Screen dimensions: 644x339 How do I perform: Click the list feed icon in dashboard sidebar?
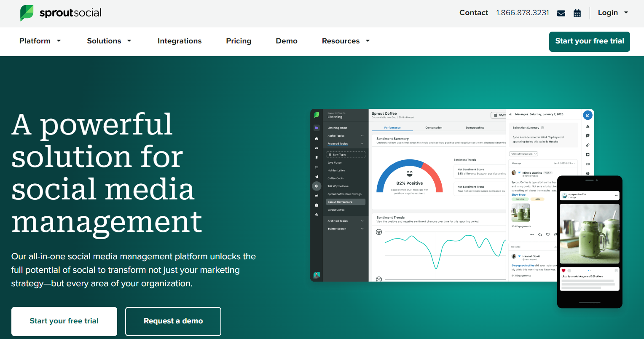(x=317, y=167)
